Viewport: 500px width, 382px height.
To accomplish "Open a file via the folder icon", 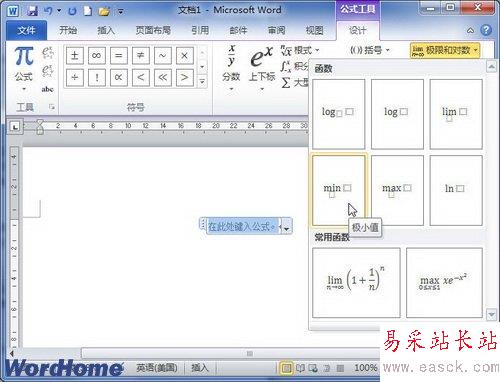I will tap(104, 11).
